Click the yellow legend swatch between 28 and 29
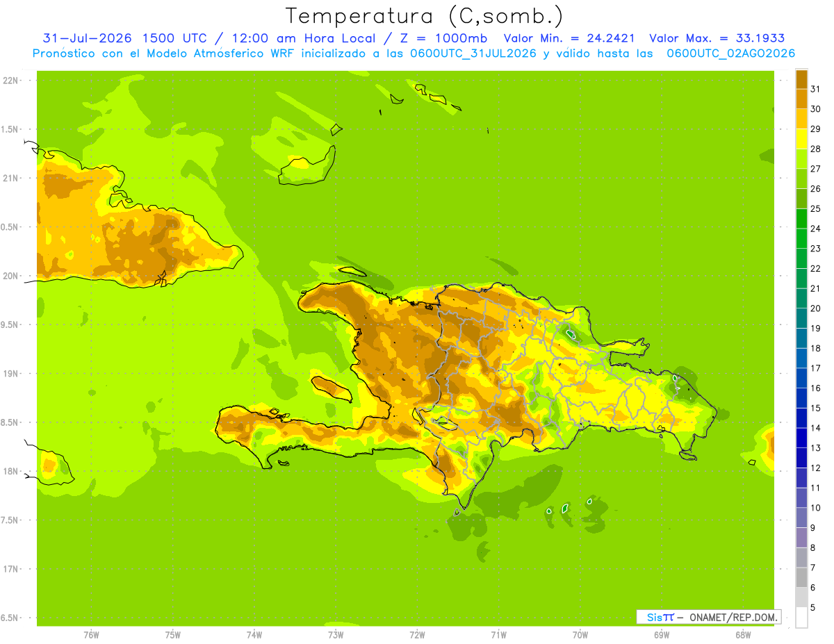 tap(801, 139)
